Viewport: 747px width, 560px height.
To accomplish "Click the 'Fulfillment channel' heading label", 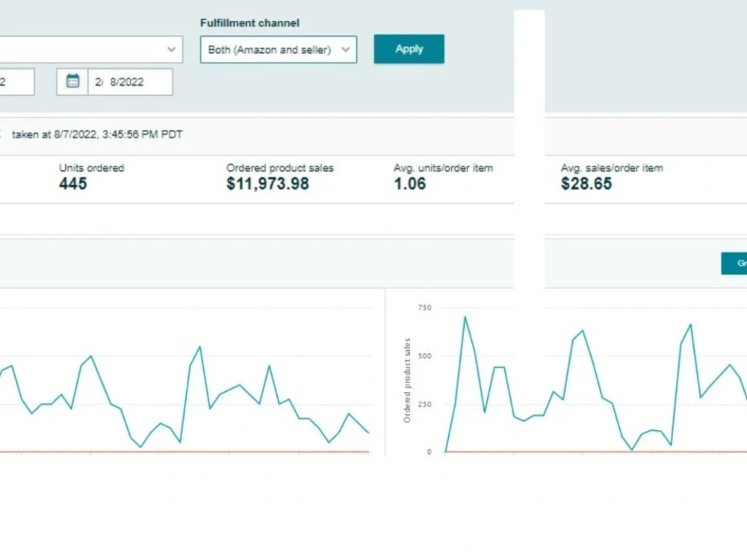I will (x=249, y=23).
